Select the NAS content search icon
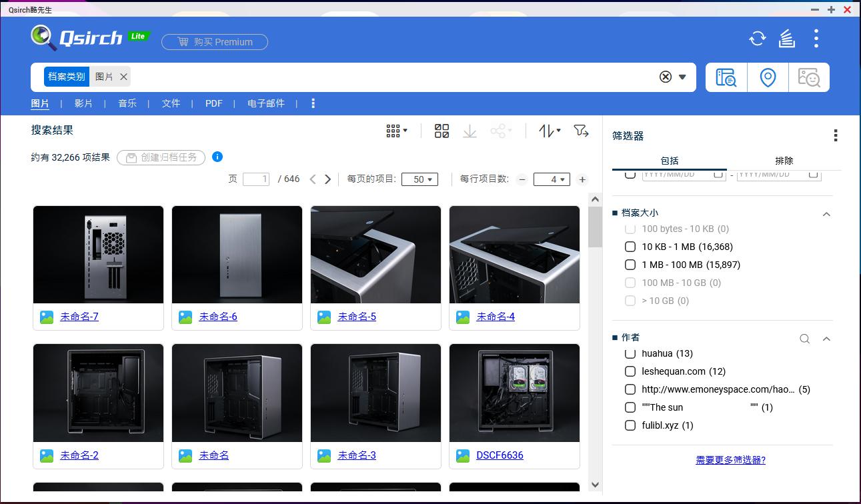Viewport: 861px width, 504px height. click(726, 77)
